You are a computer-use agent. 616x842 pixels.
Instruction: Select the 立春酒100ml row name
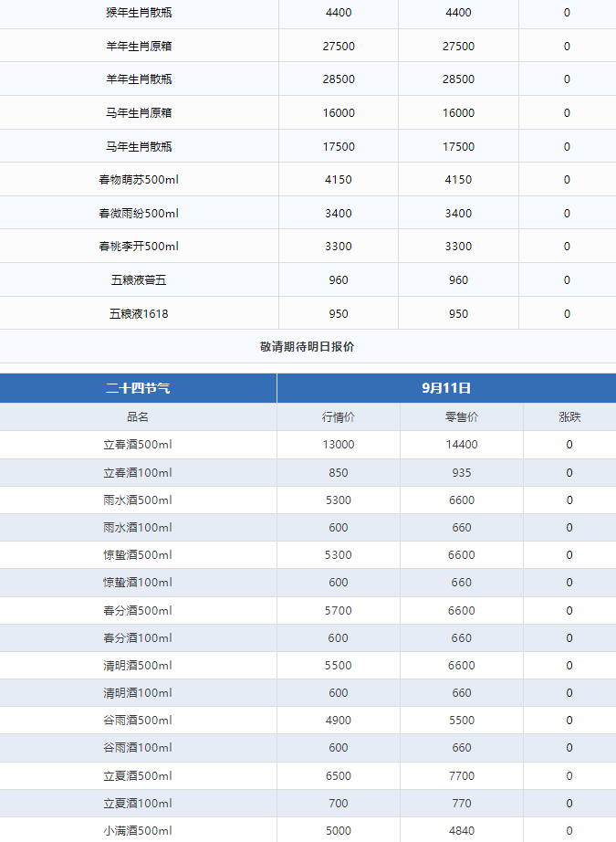pyautogui.click(x=138, y=472)
